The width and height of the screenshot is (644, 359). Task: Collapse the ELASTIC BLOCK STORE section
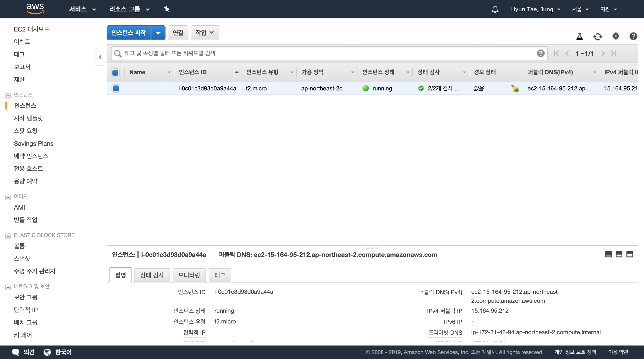click(8, 236)
